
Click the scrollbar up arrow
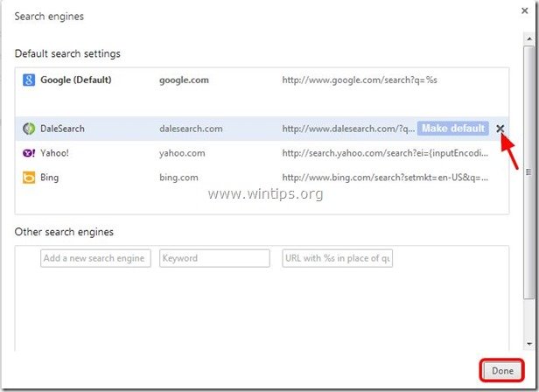[x=529, y=38]
